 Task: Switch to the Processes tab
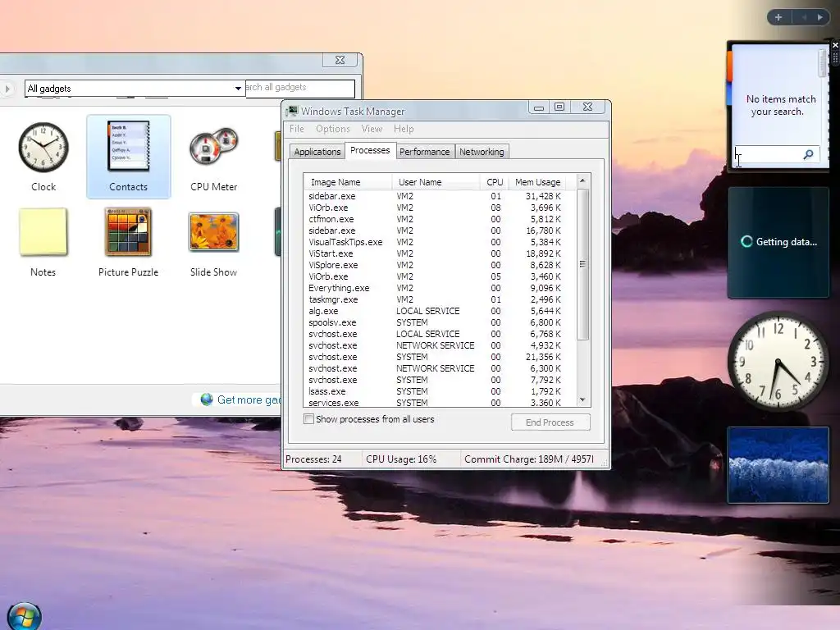coord(370,151)
